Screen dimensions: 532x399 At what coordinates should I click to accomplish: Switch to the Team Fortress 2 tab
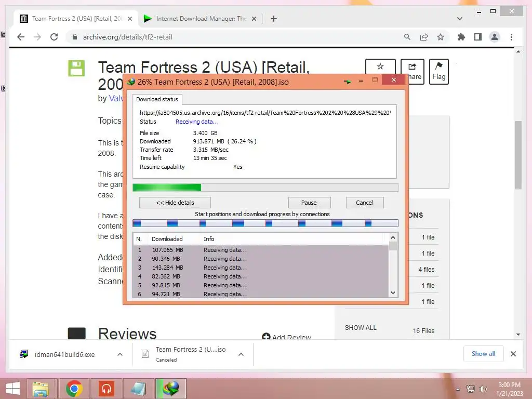[x=76, y=19]
